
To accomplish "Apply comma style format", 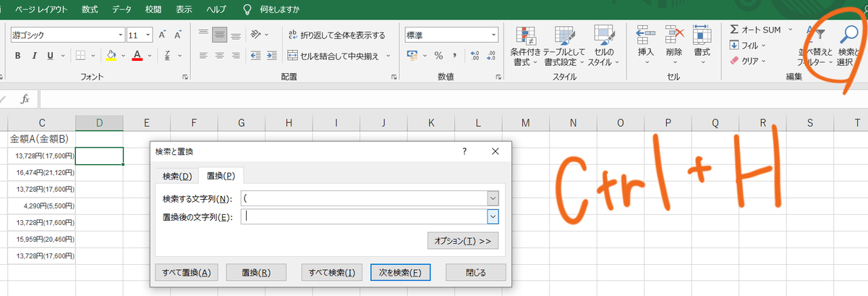I will point(454,56).
